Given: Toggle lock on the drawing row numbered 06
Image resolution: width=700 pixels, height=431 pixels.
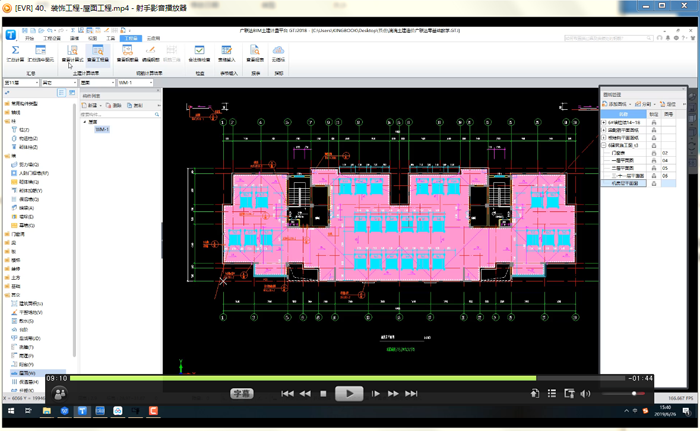Looking at the screenshot, I should tap(654, 176).
